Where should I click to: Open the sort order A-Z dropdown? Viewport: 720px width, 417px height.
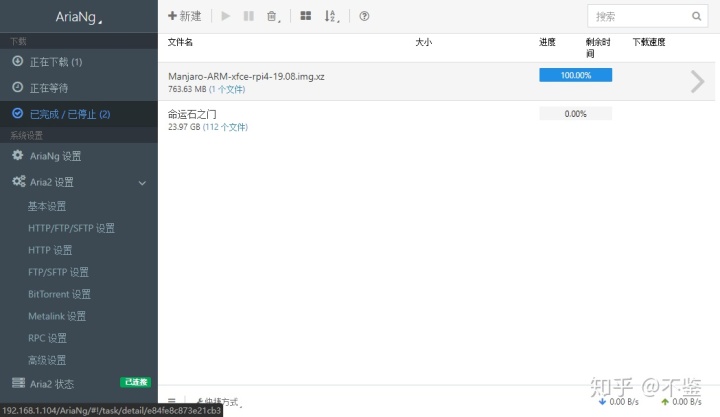(331, 17)
